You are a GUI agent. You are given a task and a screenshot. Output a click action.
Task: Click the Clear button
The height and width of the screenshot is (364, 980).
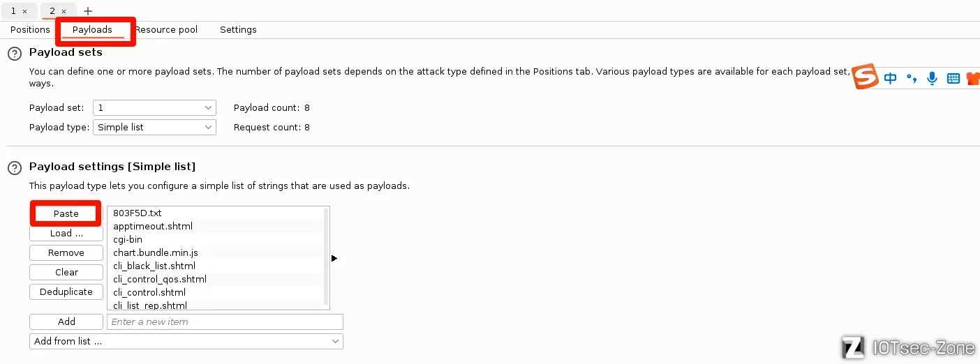[66, 273]
